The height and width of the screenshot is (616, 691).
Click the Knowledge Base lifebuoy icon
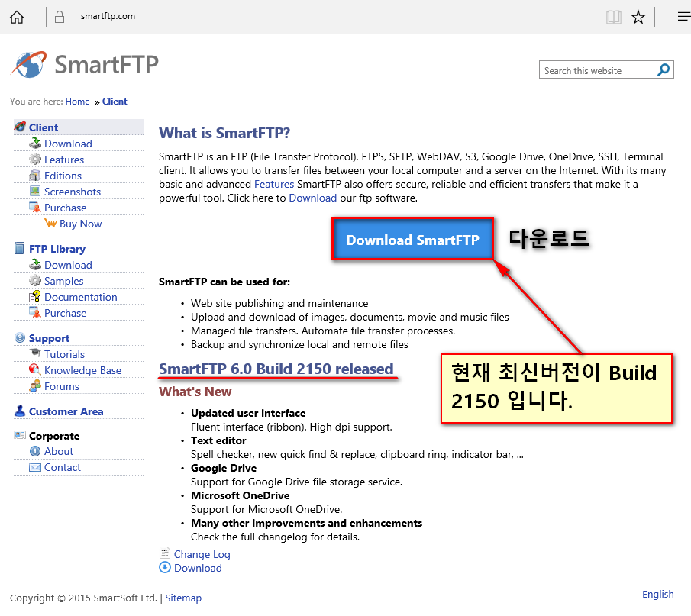click(x=35, y=369)
